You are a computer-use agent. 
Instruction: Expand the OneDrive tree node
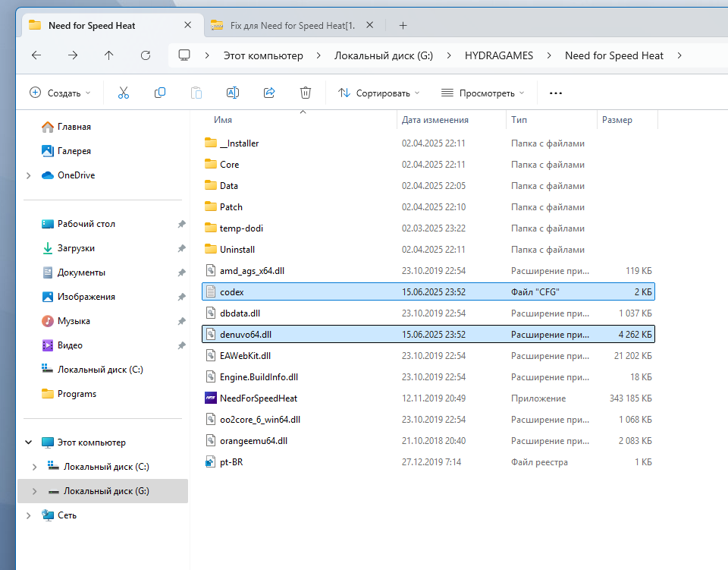click(29, 175)
